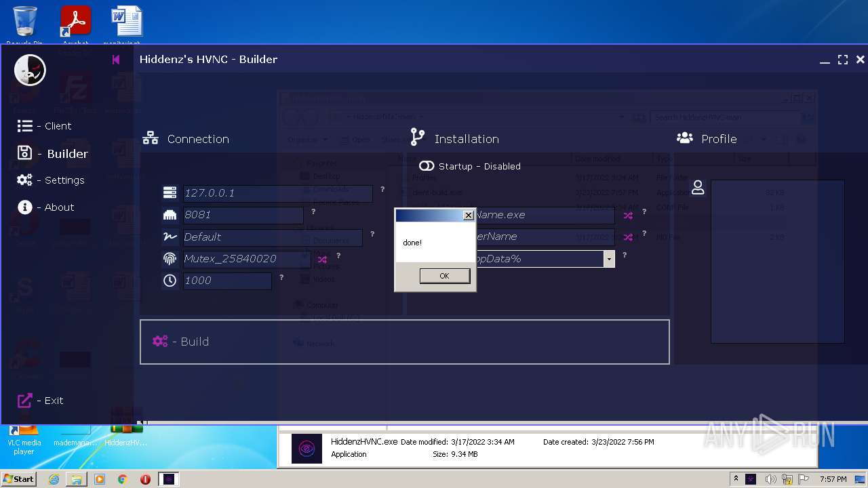
Task: Open Opera from the taskbar
Action: click(x=145, y=479)
